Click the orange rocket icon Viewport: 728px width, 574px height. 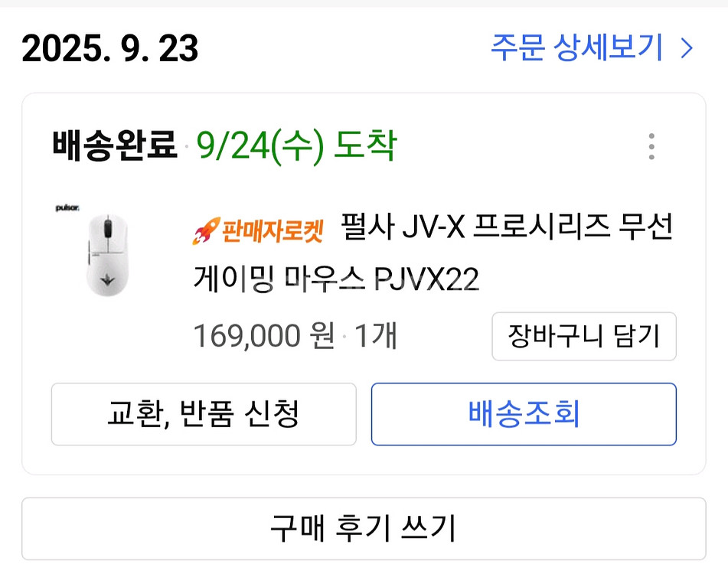(204, 230)
